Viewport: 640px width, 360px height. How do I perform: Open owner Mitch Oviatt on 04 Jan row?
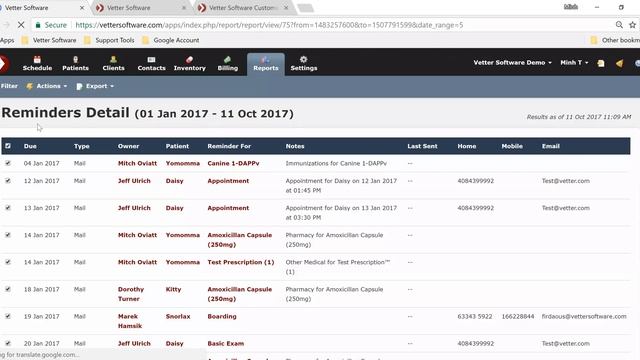coord(137,163)
